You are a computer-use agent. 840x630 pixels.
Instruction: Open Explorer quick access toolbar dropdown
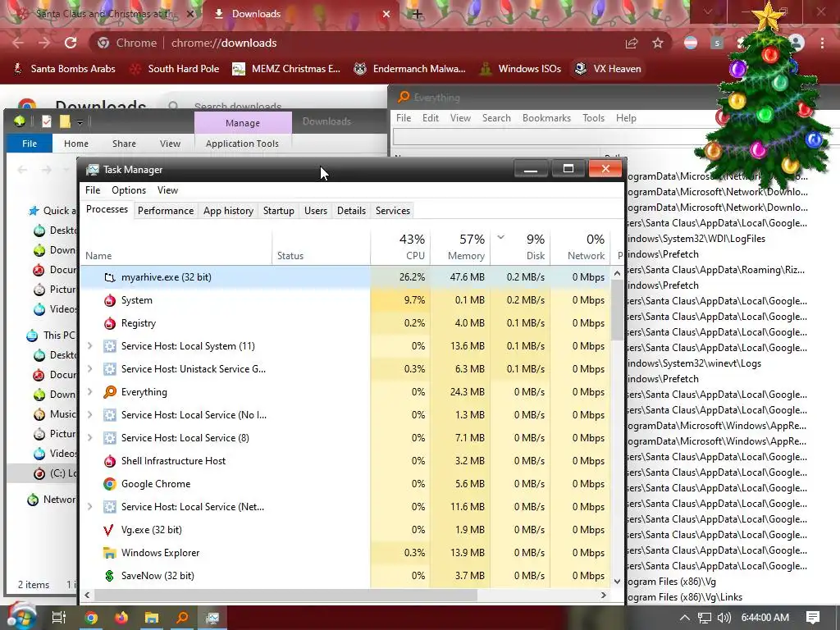click(x=80, y=122)
